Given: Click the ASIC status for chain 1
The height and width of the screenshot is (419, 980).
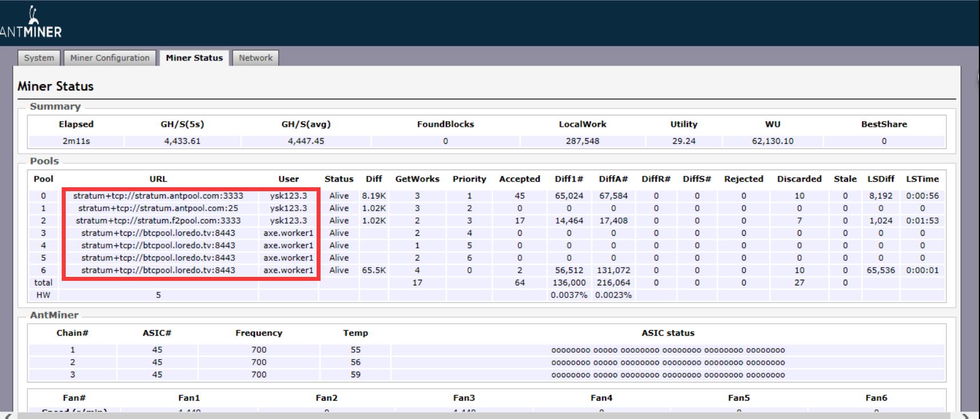Looking at the screenshot, I should tap(668, 350).
